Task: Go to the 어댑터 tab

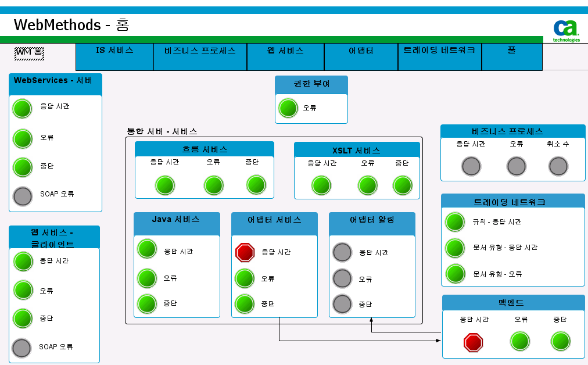Action: click(x=361, y=56)
